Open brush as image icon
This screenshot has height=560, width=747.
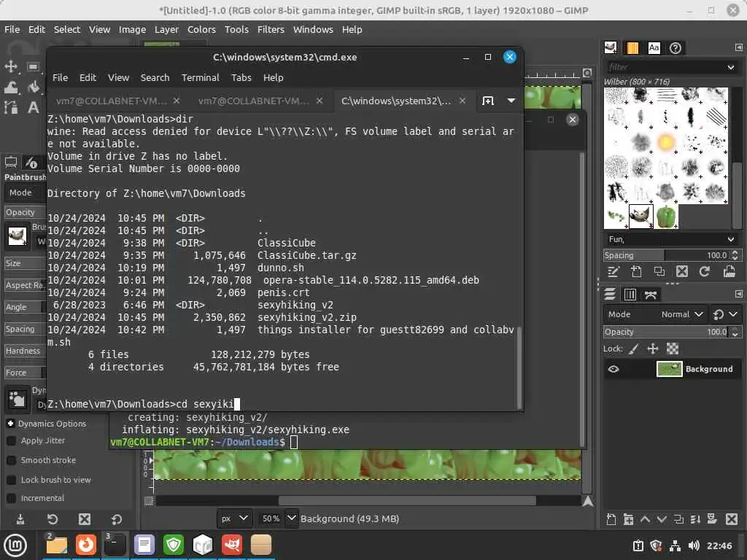click(729, 271)
